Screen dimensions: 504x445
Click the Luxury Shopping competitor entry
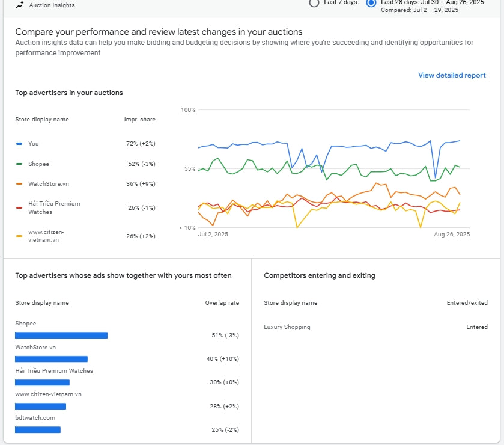pos(287,327)
